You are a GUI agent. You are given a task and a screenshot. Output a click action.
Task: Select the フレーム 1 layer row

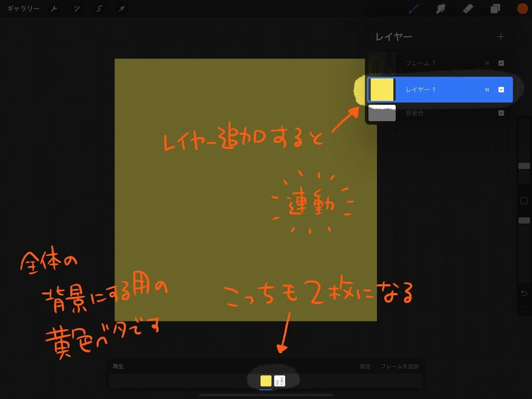pos(439,63)
